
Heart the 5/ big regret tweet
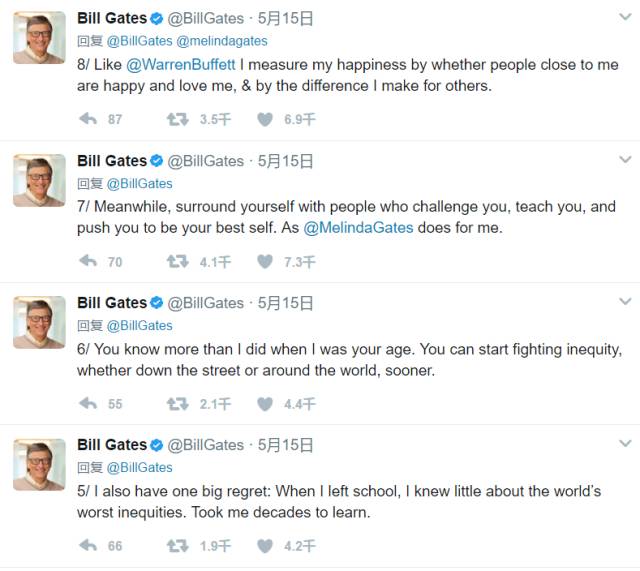point(265,546)
